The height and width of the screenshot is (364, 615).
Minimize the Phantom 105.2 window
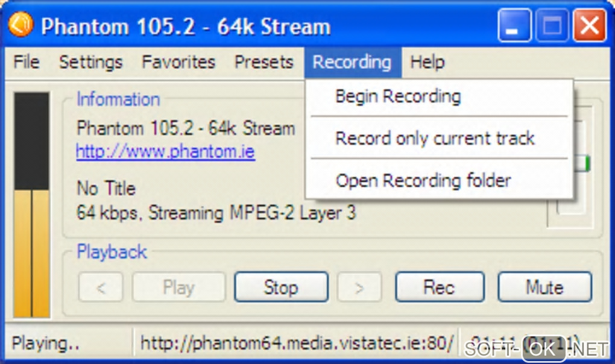click(x=514, y=26)
